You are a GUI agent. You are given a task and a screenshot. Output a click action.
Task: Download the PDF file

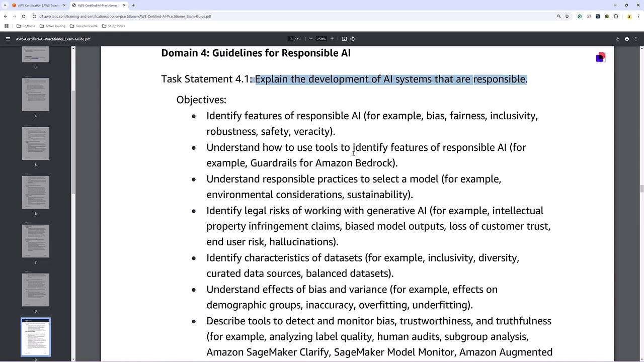(x=618, y=39)
